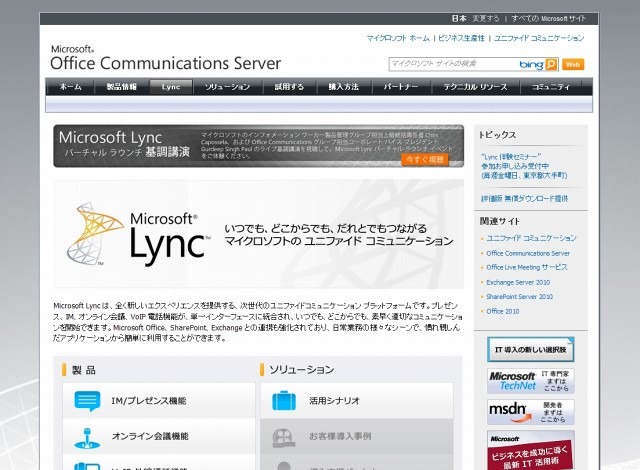This screenshot has height=470, width=640.
Task: Open the テクニカル リソース navigation tab
Action: tap(476, 87)
